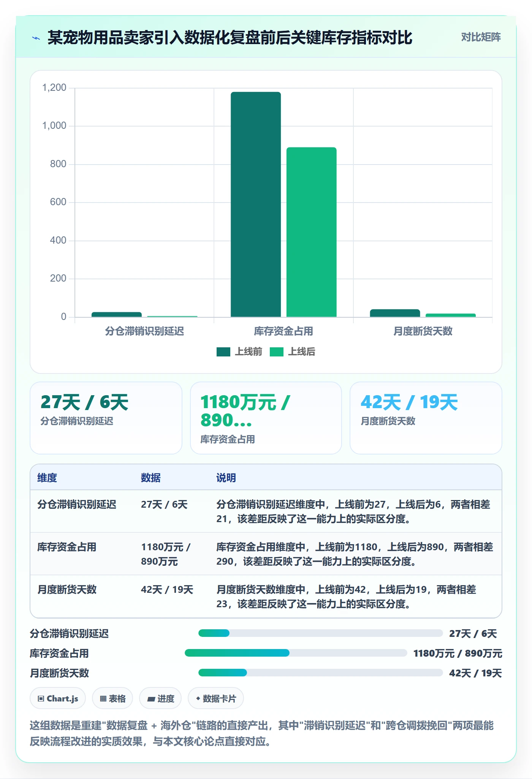Click the 说明 column header
The height and width of the screenshot is (779, 532).
pyautogui.click(x=226, y=478)
